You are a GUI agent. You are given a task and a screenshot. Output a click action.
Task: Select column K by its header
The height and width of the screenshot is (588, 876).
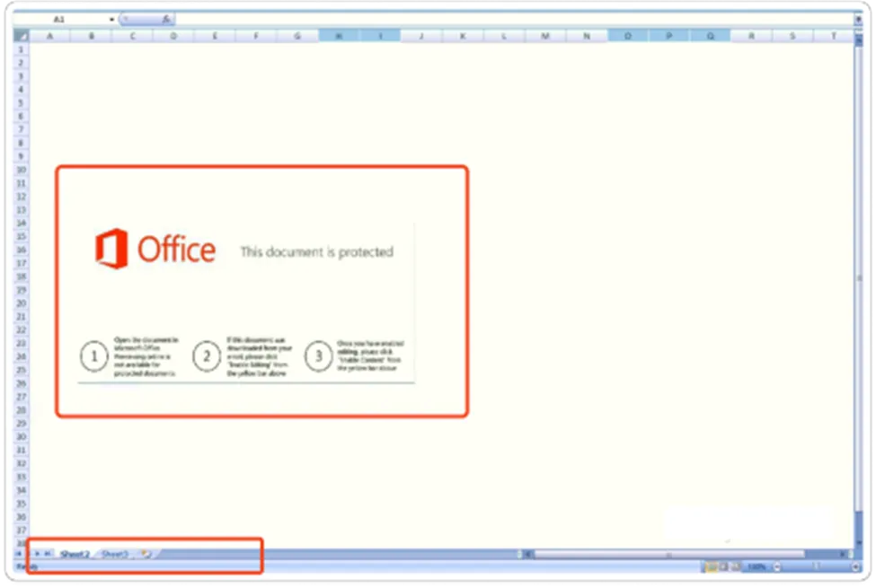pos(463,36)
